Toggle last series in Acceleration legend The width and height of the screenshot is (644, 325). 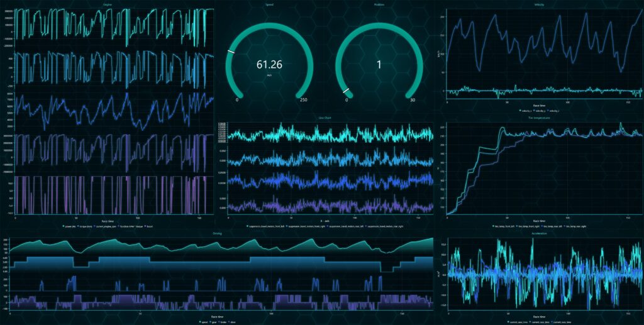tap(561, 322)
